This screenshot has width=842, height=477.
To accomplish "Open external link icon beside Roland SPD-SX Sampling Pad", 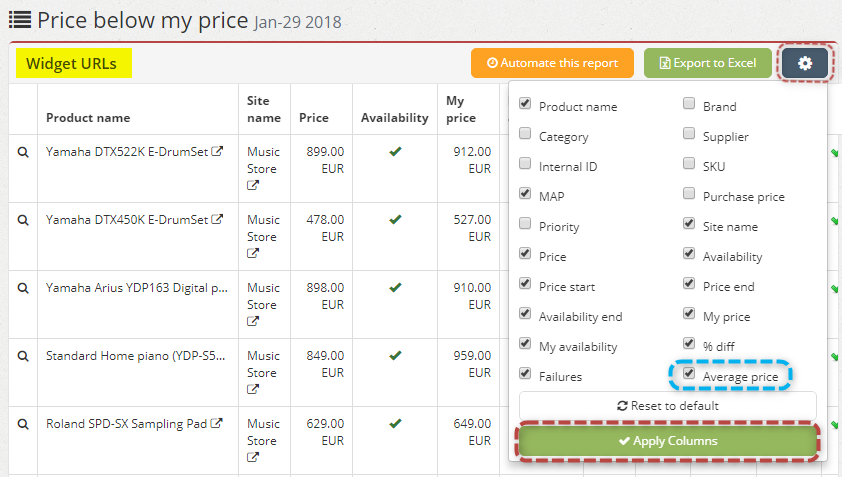I will 216,423.
